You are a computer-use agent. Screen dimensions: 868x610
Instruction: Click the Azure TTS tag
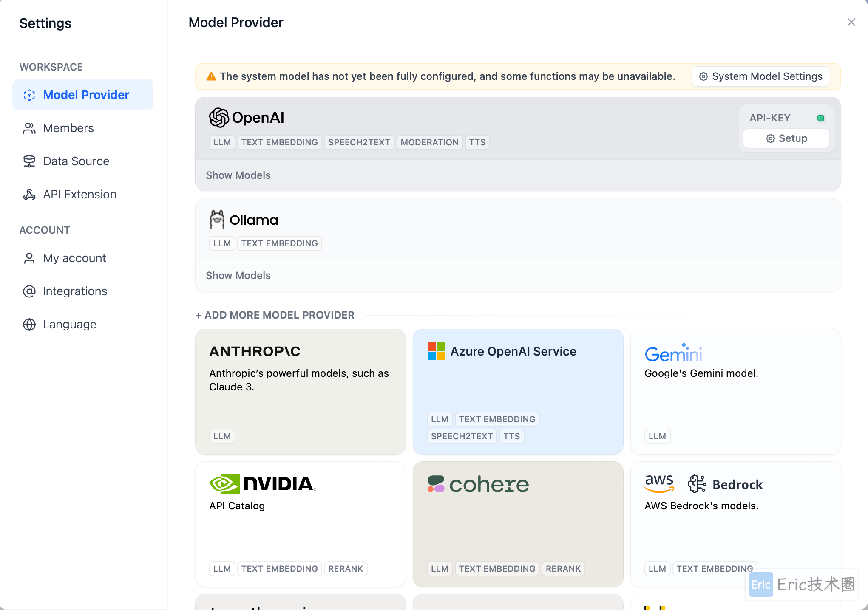pos(512,436)
